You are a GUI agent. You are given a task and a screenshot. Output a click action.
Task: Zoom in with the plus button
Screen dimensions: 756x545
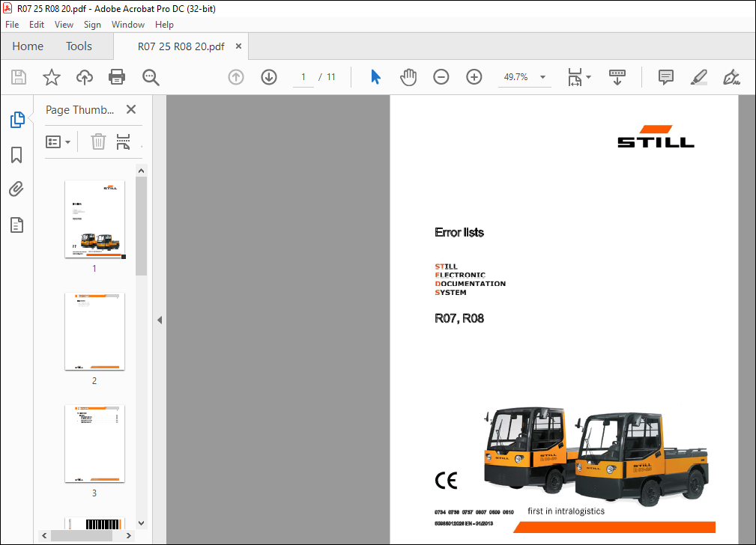pyautogui.click(x=474, y=77)
